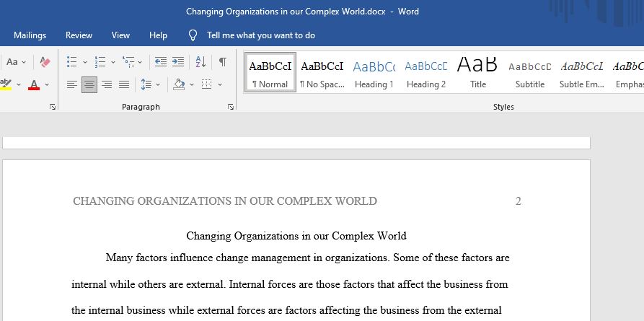This screenshot has width=644, height=321.
Task: Apply the Title style
Action: pos(477,72)
